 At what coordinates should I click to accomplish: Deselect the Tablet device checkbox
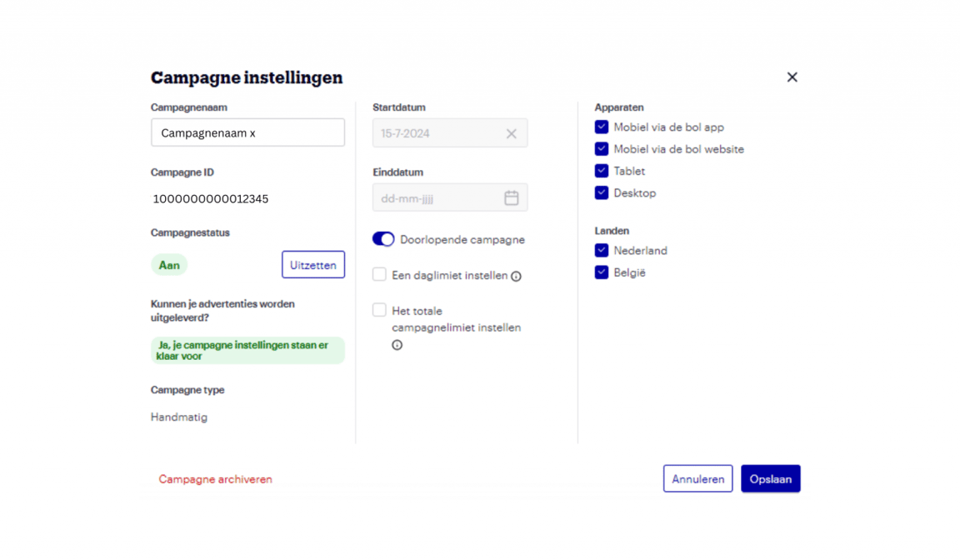pos(601,171)
